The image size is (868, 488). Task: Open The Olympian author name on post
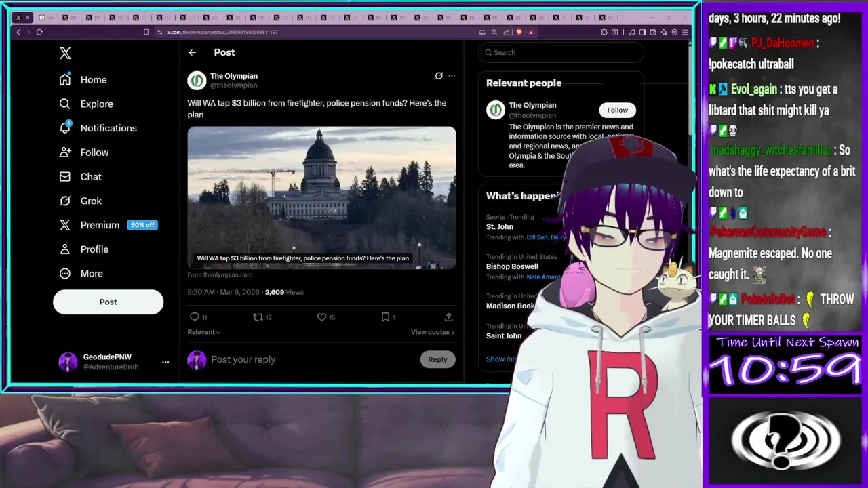coord(234,76)
